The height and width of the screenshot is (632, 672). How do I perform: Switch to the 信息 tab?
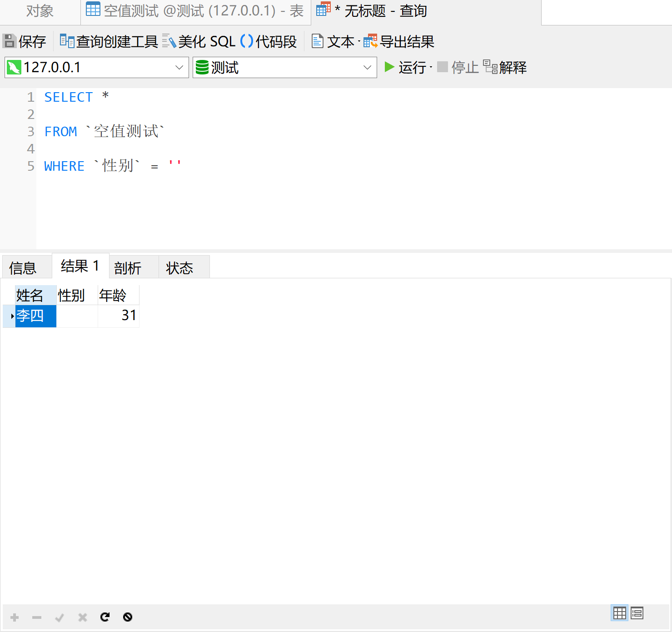coord(23,268)
